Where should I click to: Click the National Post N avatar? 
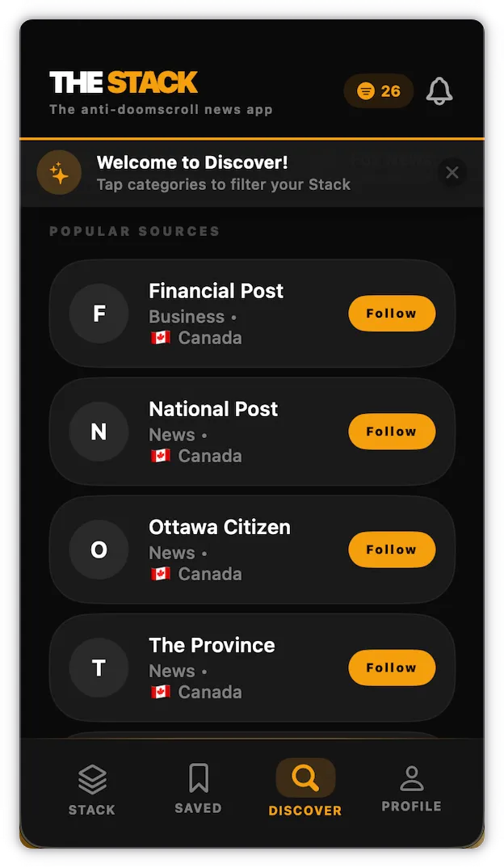(99, 432)
